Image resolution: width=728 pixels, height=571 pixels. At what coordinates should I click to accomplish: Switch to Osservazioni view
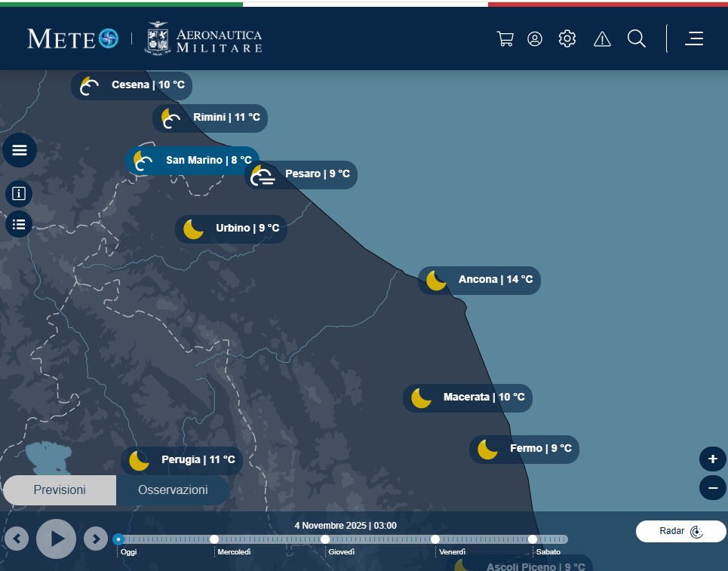point(173,490)
